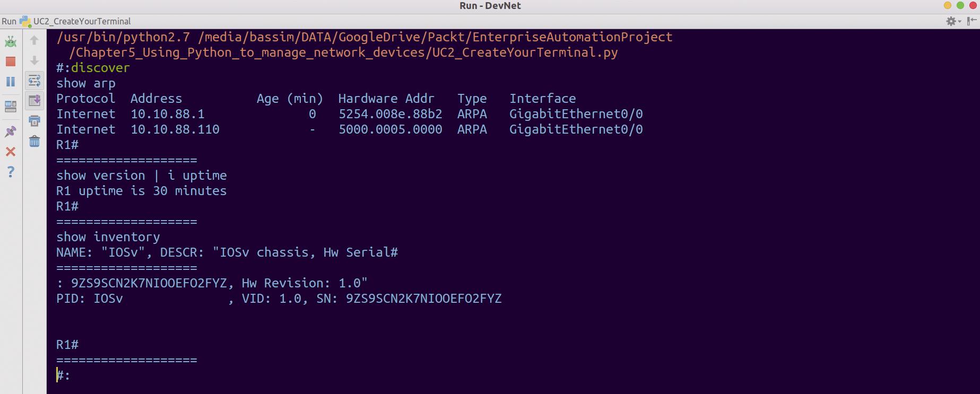Expand the settings gear dropdown arrow
This screenshot has height=394, width=980.
click(959, 21)
